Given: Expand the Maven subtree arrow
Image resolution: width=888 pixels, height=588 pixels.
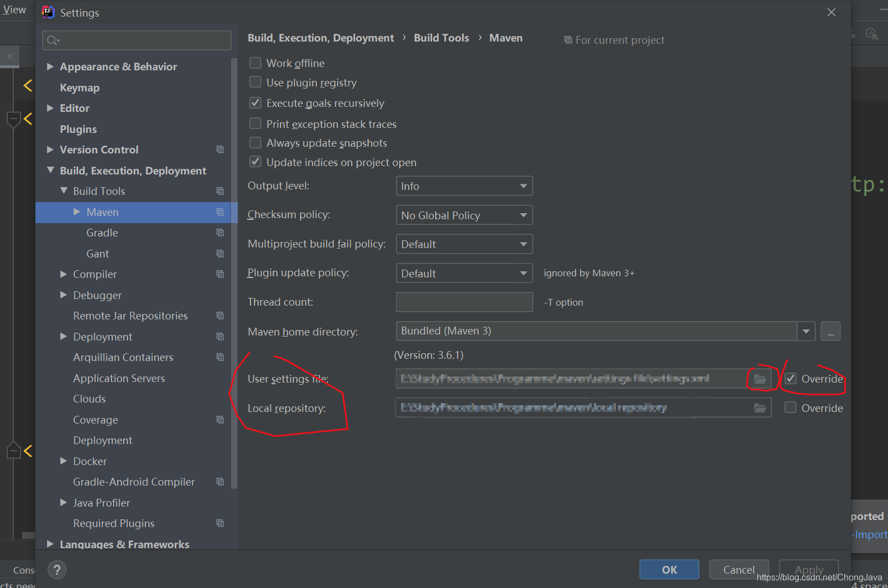Looking at the screenshot, I should pyautogui.click(x=77, y=212).
